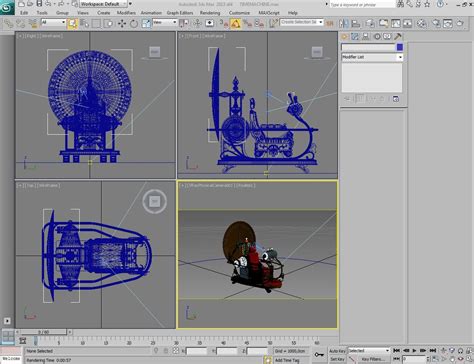Click the Select and Link tool

pyautogui.click(x=8, y=23)
